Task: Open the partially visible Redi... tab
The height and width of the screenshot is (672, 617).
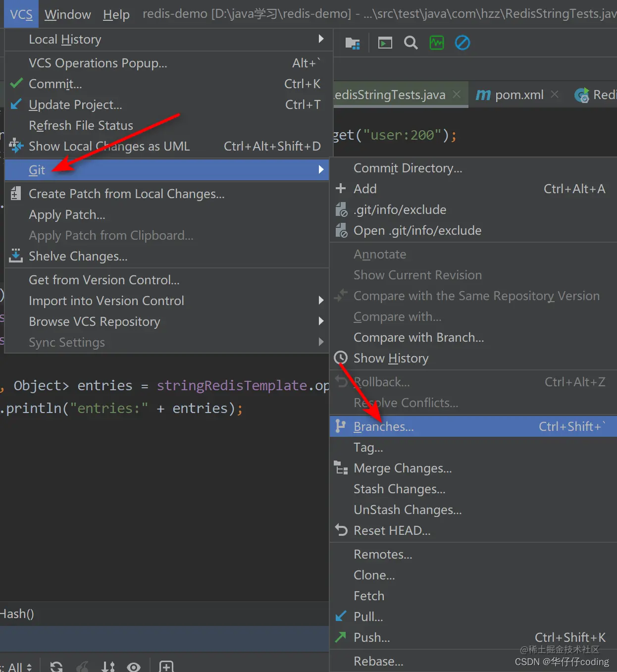Action: 596,95
